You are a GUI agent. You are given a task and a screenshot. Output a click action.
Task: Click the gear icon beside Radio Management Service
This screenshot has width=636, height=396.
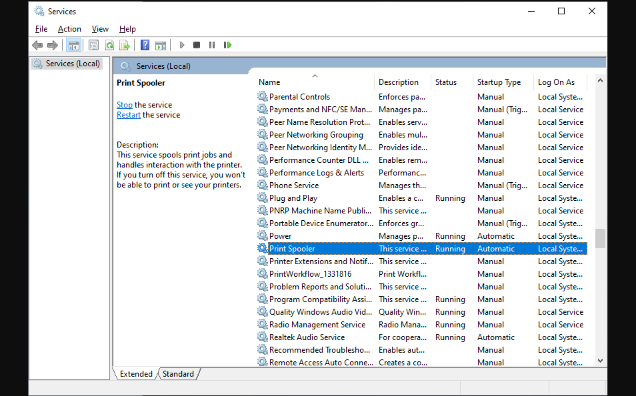262,325
